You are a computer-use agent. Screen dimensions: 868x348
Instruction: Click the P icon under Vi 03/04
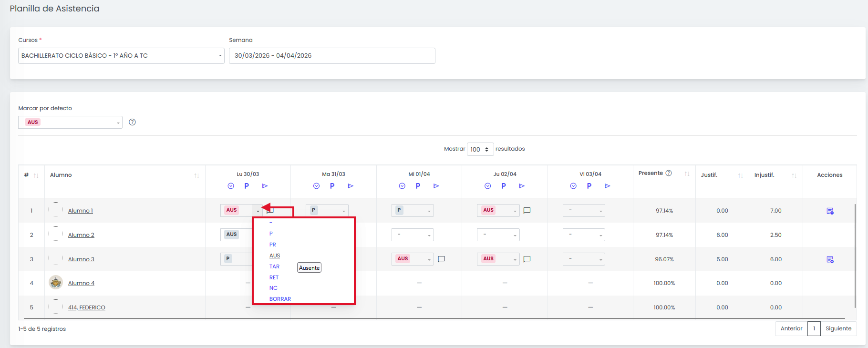[x=589, y=186]
